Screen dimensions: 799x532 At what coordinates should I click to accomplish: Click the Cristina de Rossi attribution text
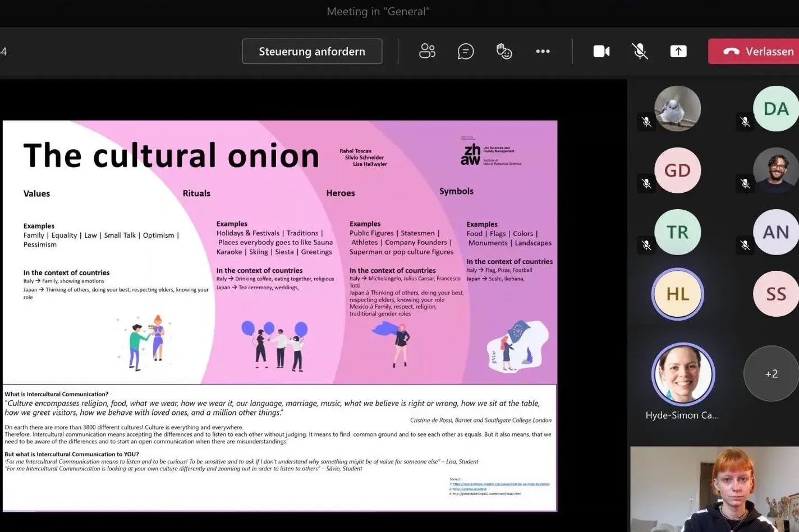480,420
